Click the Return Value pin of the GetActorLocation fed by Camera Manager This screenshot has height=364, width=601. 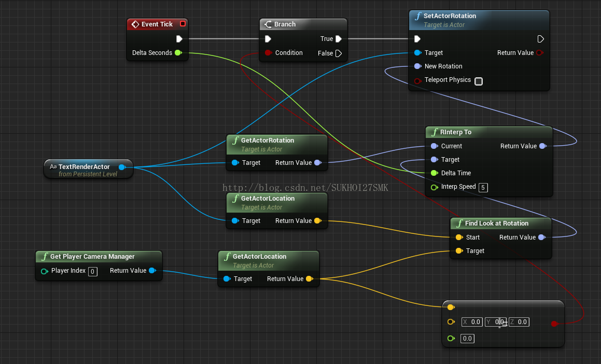[310, 279]
